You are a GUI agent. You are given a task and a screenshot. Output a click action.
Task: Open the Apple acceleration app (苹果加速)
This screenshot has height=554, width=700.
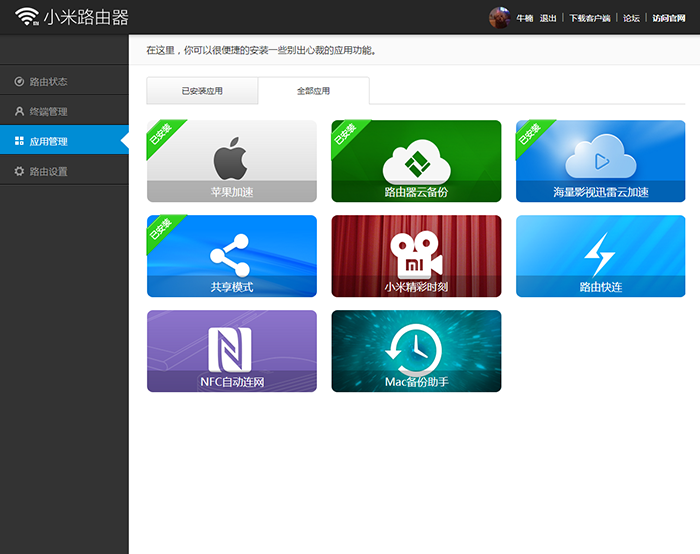tap(231, 161)
